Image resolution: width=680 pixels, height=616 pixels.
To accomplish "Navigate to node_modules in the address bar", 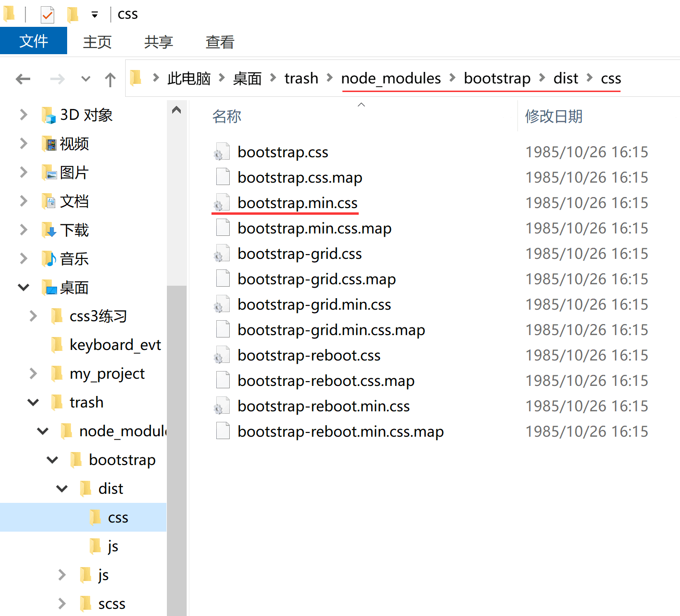I will (x=391, y=78).
